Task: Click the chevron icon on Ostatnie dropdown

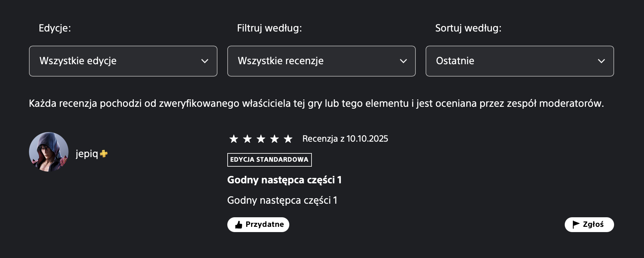Action: (601, 61)
